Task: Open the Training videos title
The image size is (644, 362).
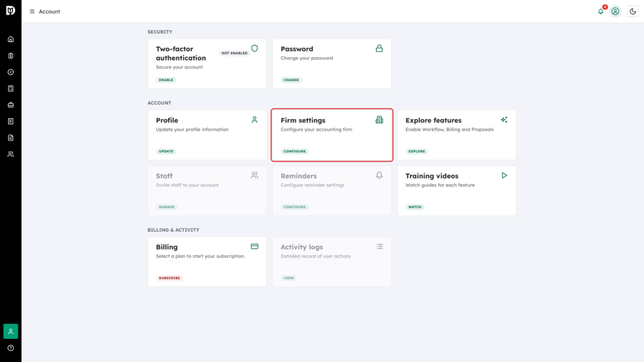Action: pyautogui.click(x=431, y=176)
